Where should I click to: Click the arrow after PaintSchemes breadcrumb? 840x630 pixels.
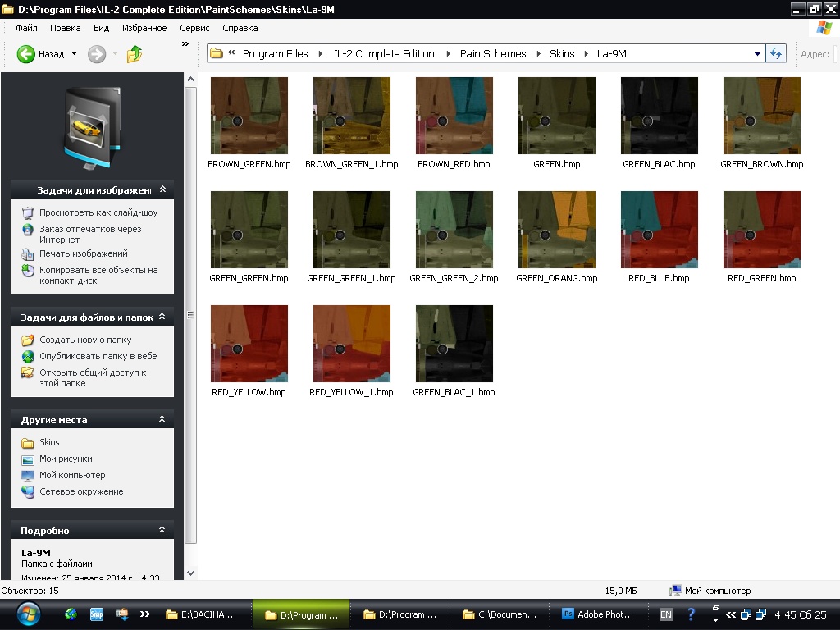(x=538, y=53)
